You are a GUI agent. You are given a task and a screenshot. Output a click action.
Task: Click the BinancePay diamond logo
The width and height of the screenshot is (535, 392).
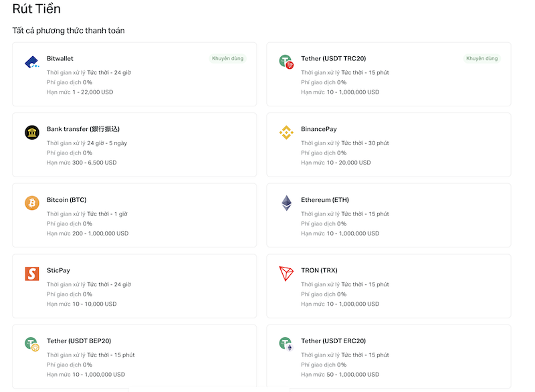click(x=286, y=132)
